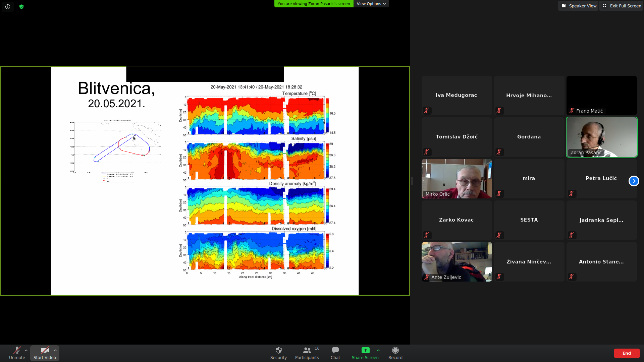The width and height of the screenshot is (644, 362).
Task: Click muted mic icon on Antonio Stane... tile
Action: 572,277
